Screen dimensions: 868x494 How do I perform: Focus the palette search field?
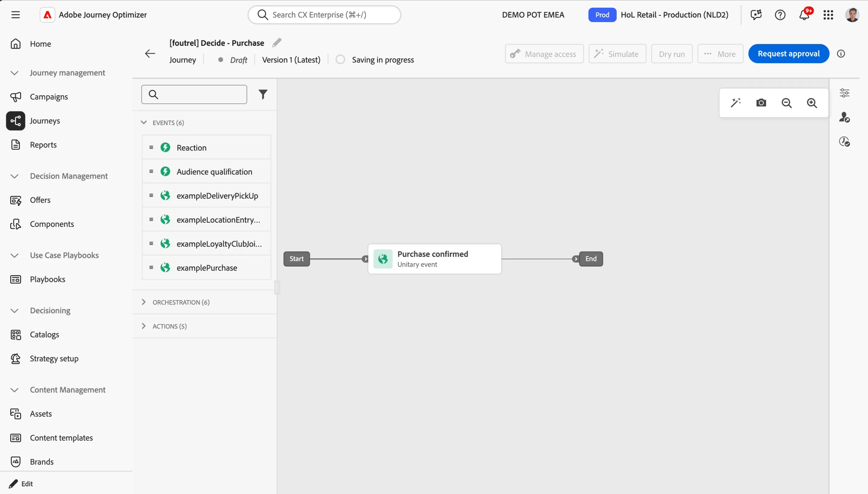point(194,94)
